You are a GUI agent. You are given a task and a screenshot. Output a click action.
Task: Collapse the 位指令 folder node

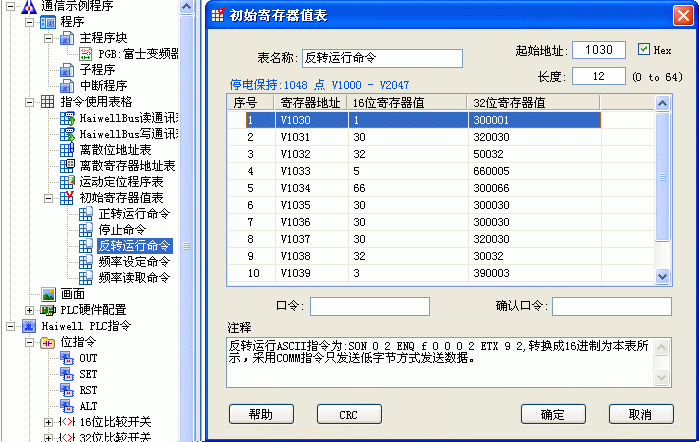coord(29,343)
